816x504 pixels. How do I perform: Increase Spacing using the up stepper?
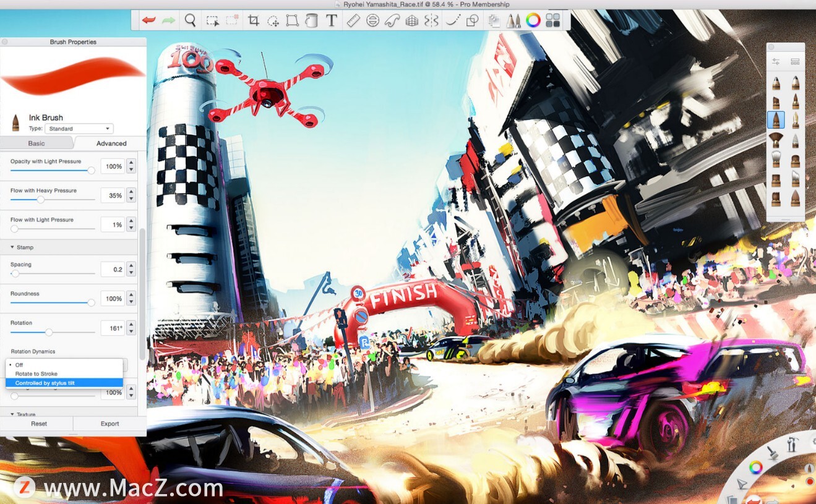[131, 266]
